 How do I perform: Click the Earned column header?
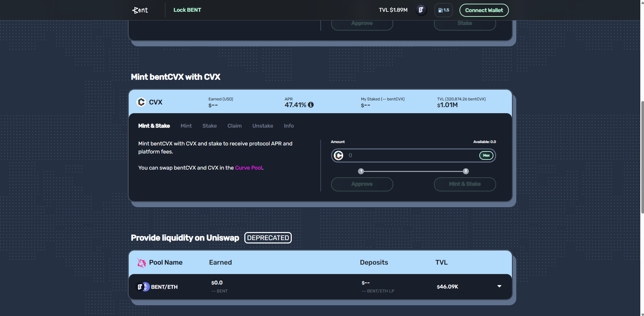220,262
